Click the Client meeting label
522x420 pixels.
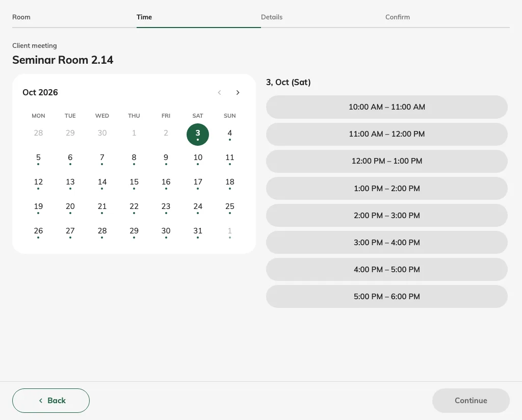coord(35,45)
